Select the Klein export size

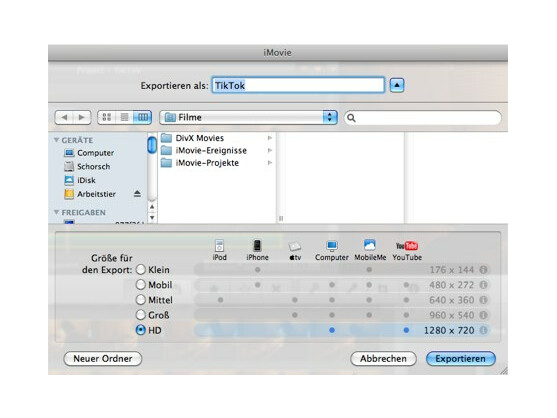[x=141, y=270]
